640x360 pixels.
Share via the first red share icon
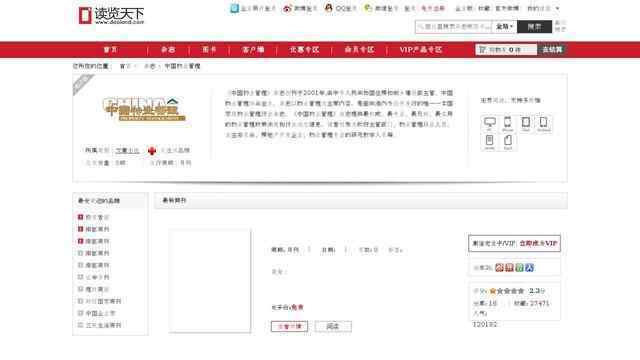click(x=499, y=268)
